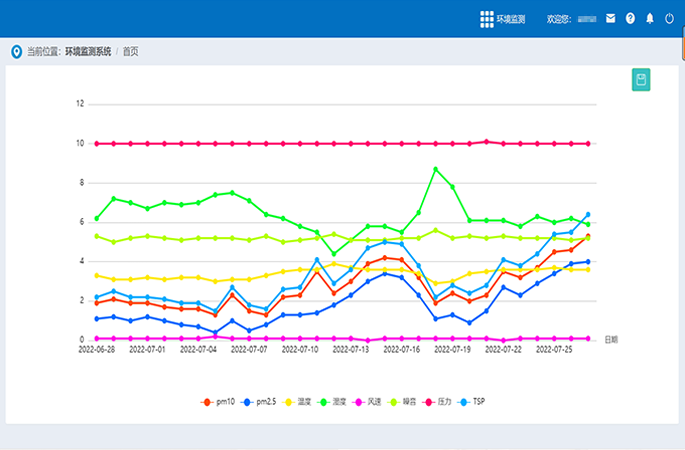Toggle 风速 legend entry

[x=366, y=401]
